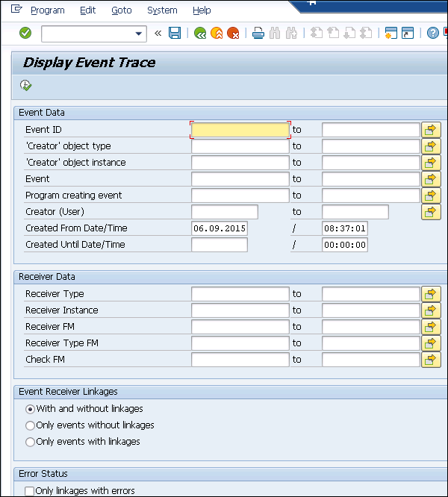Open multiple selection for 'Creator' object type

click(431, 146)
